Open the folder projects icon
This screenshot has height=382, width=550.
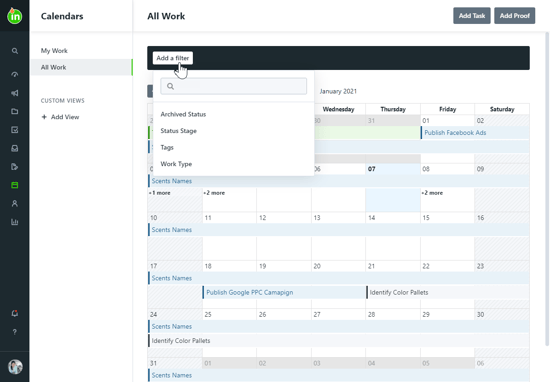pos(15,111)
